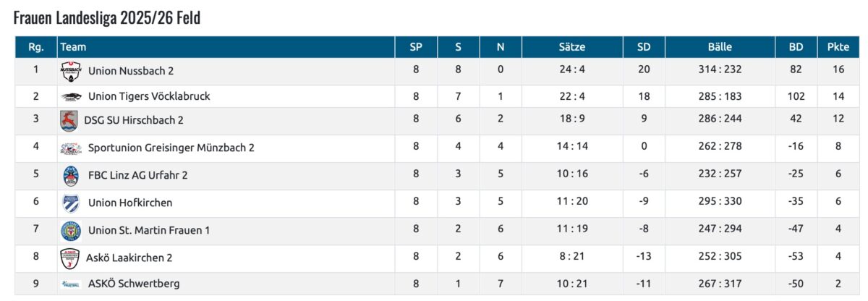Click the Team column header
The height and width of the screenshot is (301, 868).
[x=74, y=47]
